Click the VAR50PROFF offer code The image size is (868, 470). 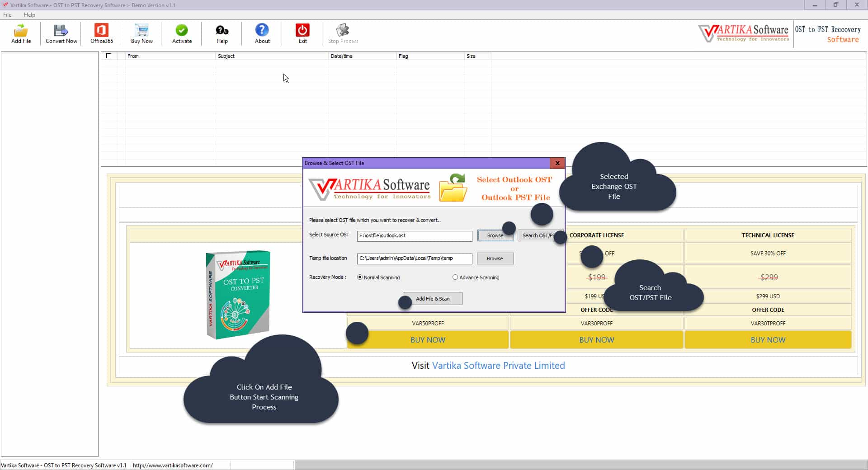(x=428, y=323)
